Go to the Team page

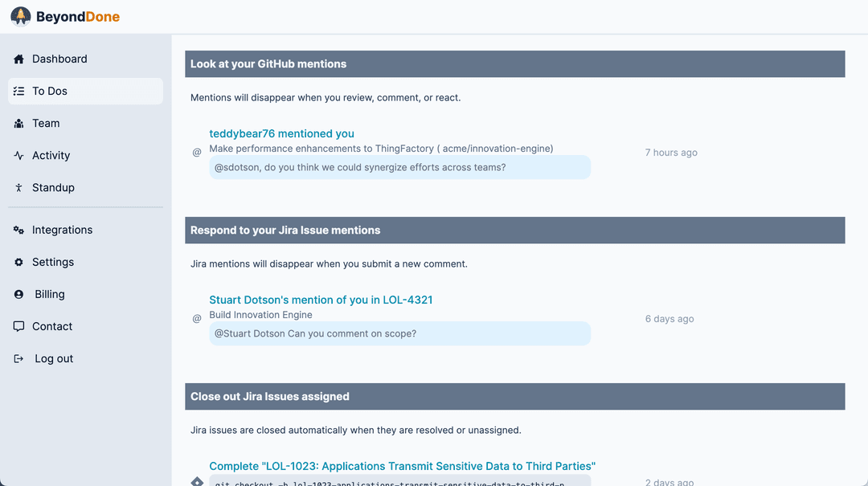(46, 124)
